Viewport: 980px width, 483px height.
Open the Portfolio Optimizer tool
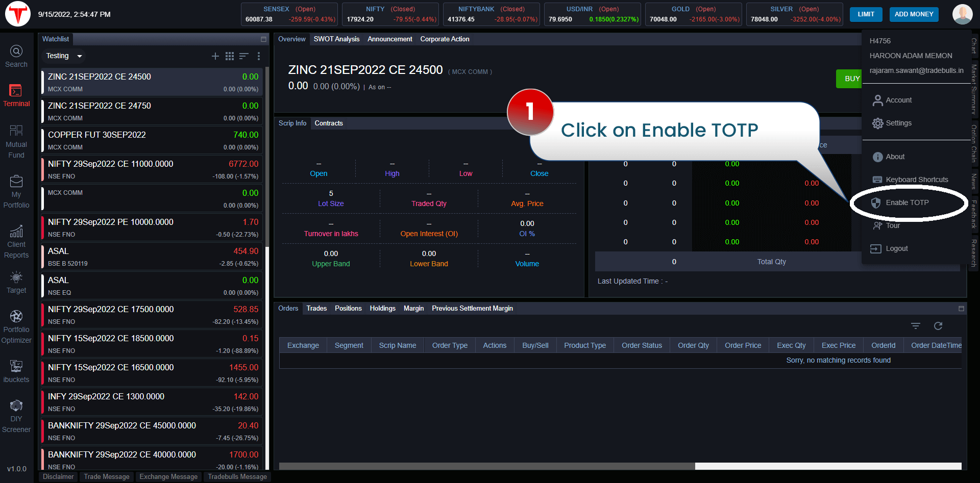point(16,327)
